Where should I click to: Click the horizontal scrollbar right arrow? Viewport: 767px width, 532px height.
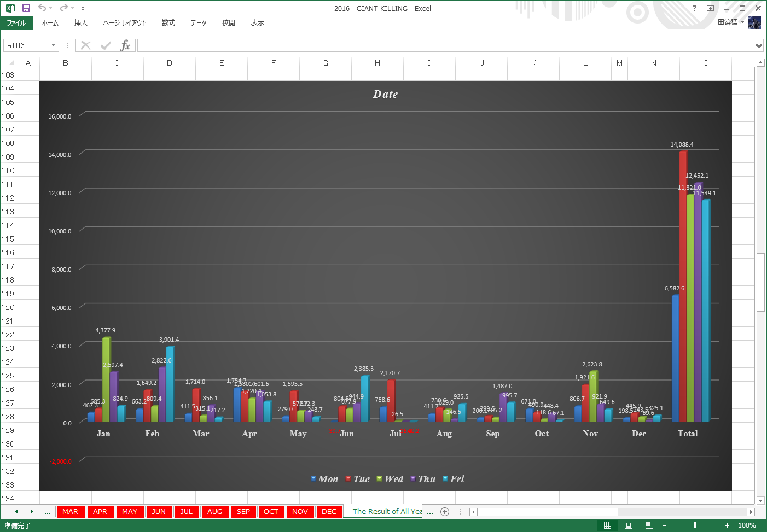click(751, 512)
